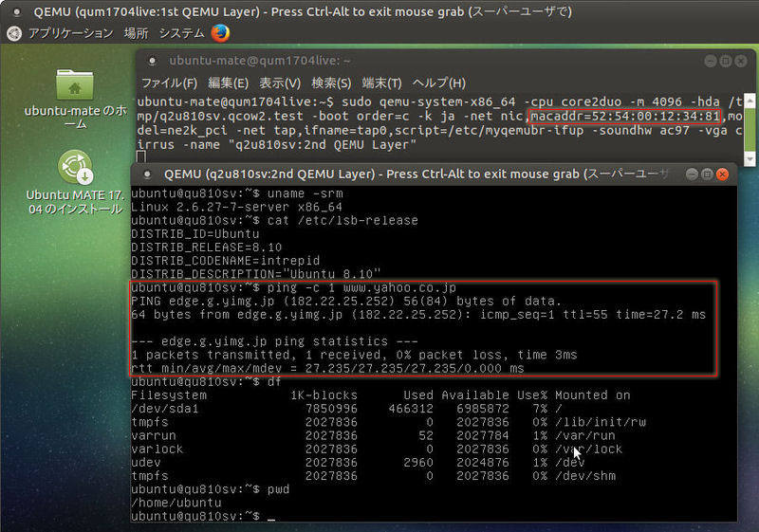The width and height of the screenshot is (759, 532).
Task: Minimize the ubuntu-mate terminal window
Action: click(x=710, y=61)
